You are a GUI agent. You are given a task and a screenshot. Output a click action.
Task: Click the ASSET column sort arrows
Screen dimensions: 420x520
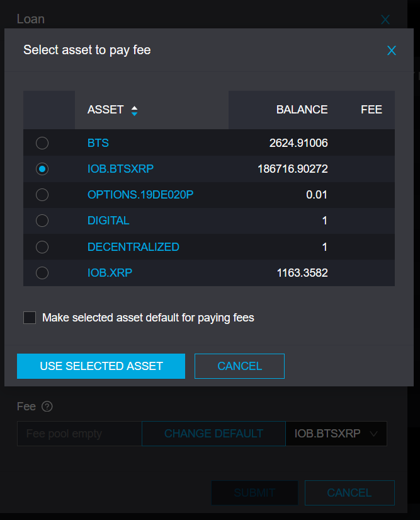(x=134, y=110)
